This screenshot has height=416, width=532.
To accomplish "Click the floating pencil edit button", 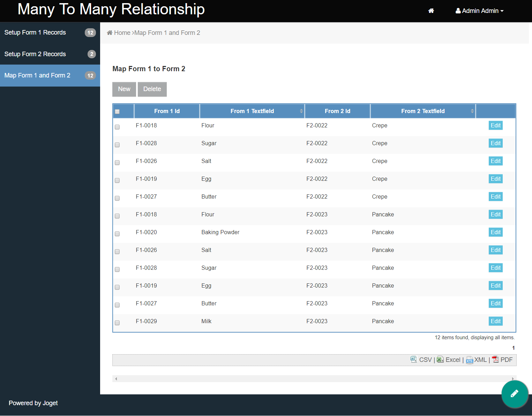I will tap(515, 394).
